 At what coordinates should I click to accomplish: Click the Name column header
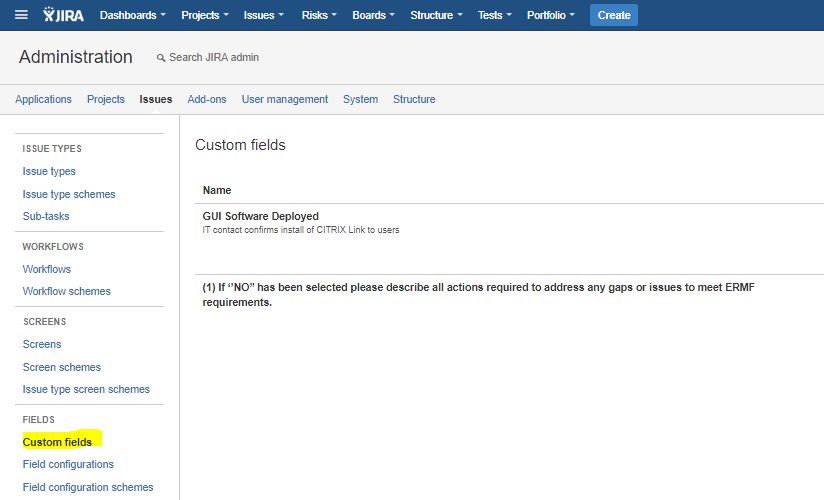click(x=217, y=190)
